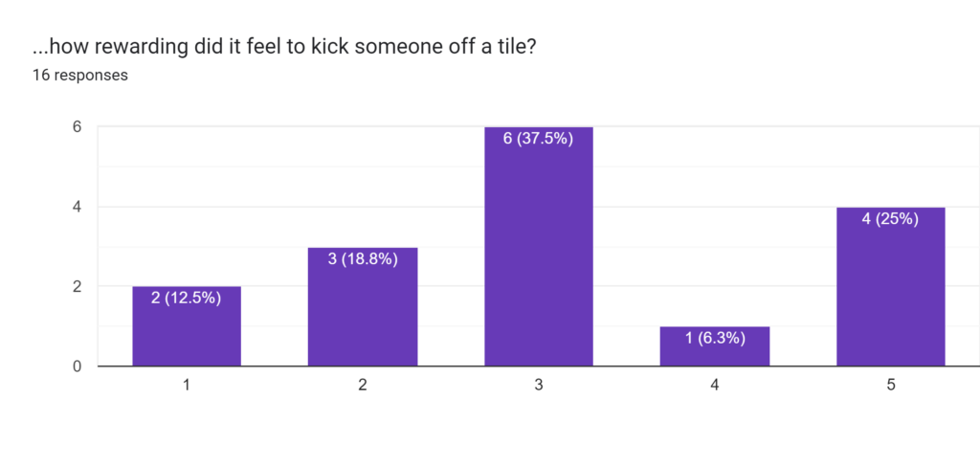Click the "16 responses" count text
Viewport: 980px width, 466px height.
(x=80, y=76)
